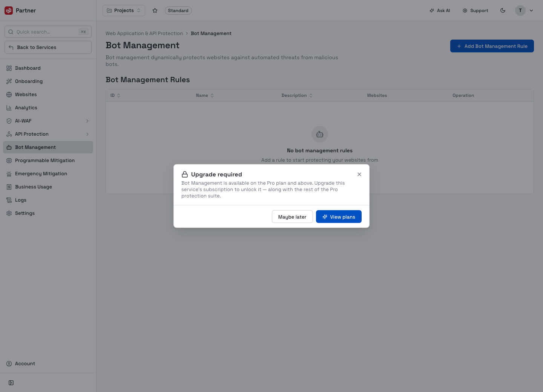Open the Support link
543x392 pixels.
click(x=476, y=11)
